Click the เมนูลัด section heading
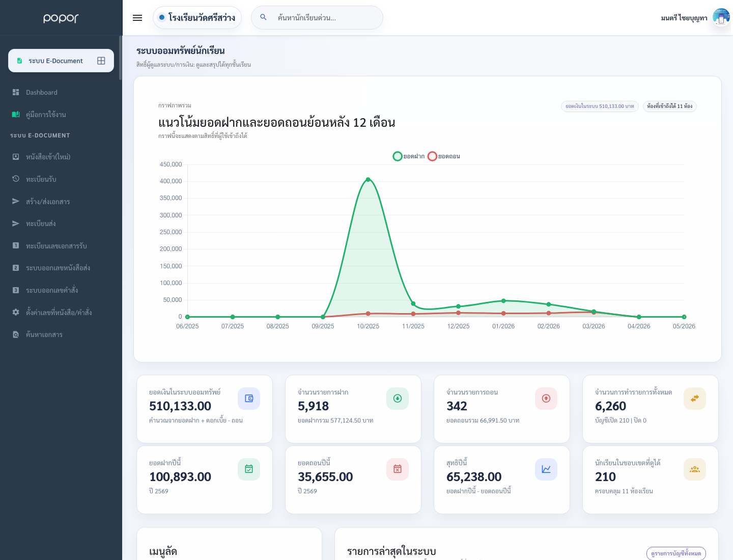 pyautogui.click(x=163, y=551)
